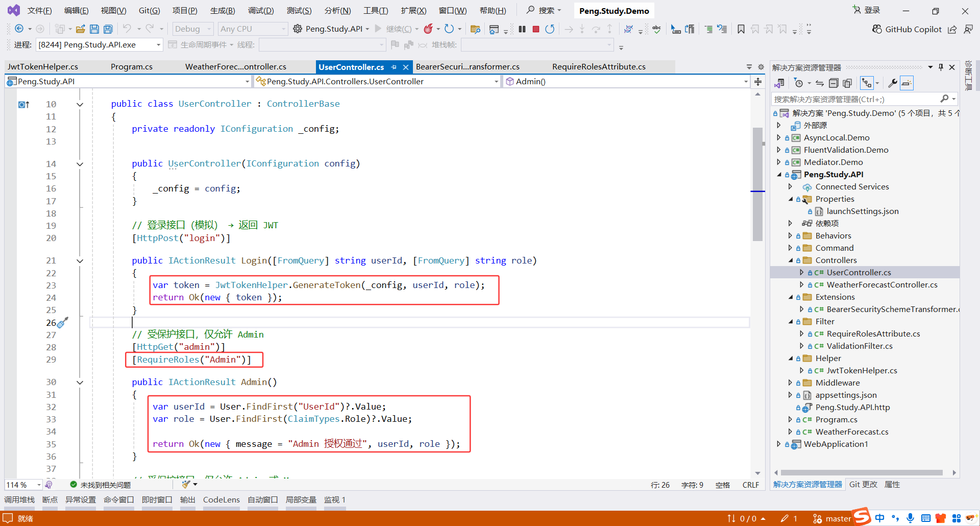Open the Git 更改 panel tab
The image size is (980, 526).
863,485
